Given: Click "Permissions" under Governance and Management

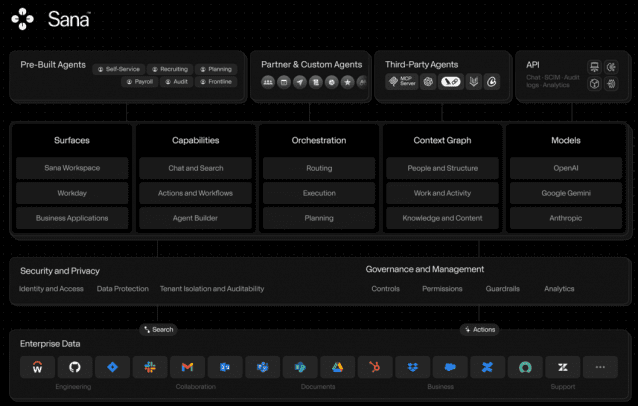Looking at the screenshot, I should [442, 289].
